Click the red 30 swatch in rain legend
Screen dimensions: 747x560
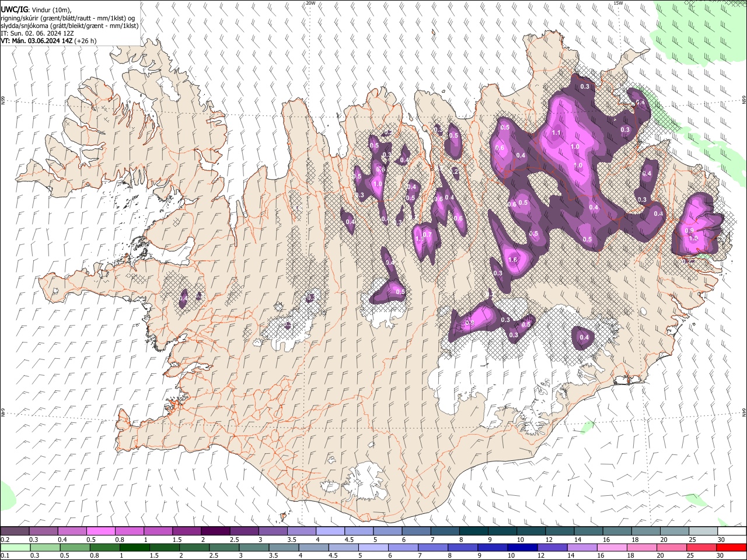click(732, 547)
